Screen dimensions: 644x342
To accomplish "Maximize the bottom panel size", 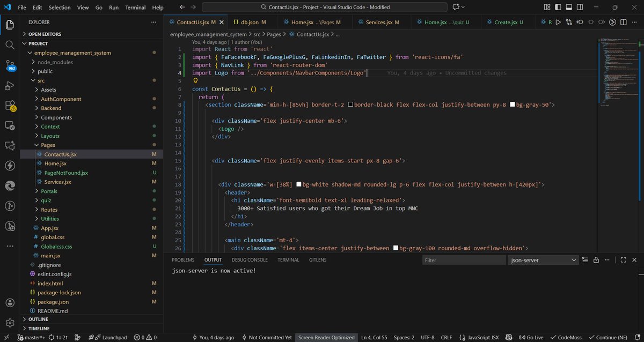I will [x=623, y=260].
